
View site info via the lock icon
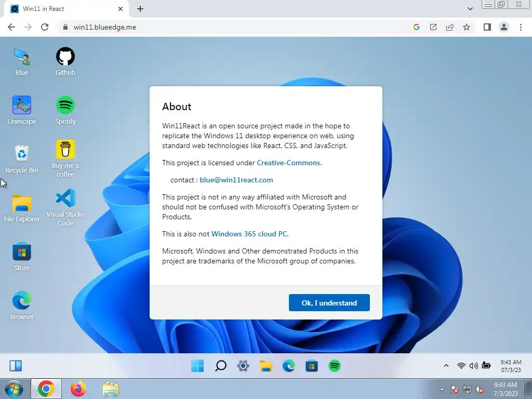[65, 27]
